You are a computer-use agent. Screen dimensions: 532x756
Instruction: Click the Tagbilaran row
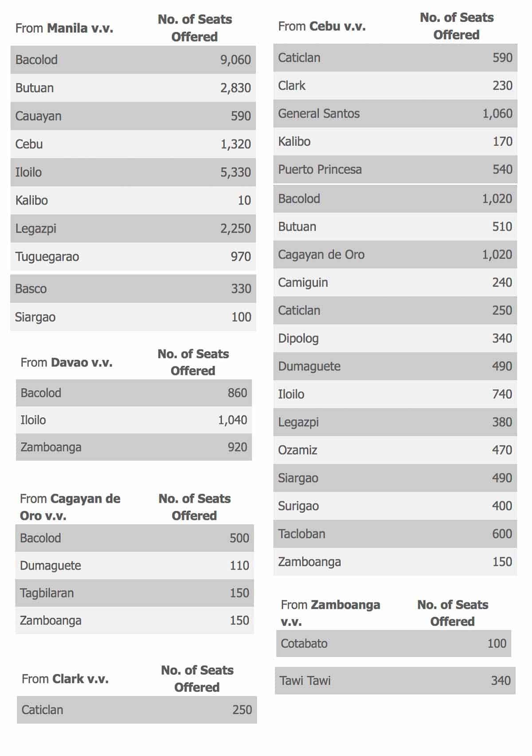[134, 593]
